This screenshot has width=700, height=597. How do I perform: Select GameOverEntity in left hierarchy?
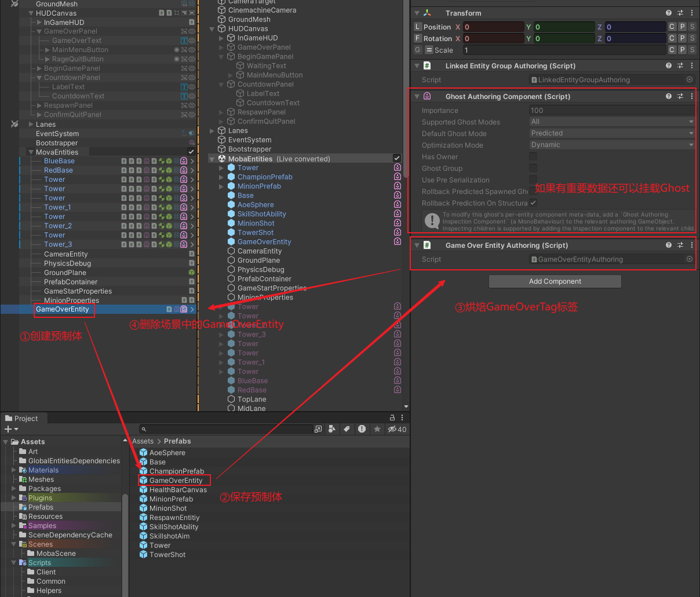63,309
